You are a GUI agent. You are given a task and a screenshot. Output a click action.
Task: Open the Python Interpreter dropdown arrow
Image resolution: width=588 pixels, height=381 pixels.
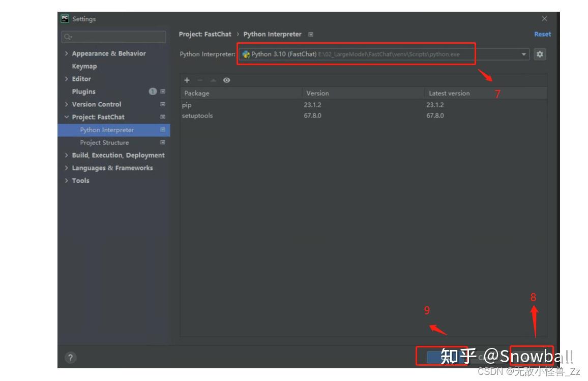[x=523, y=54]
